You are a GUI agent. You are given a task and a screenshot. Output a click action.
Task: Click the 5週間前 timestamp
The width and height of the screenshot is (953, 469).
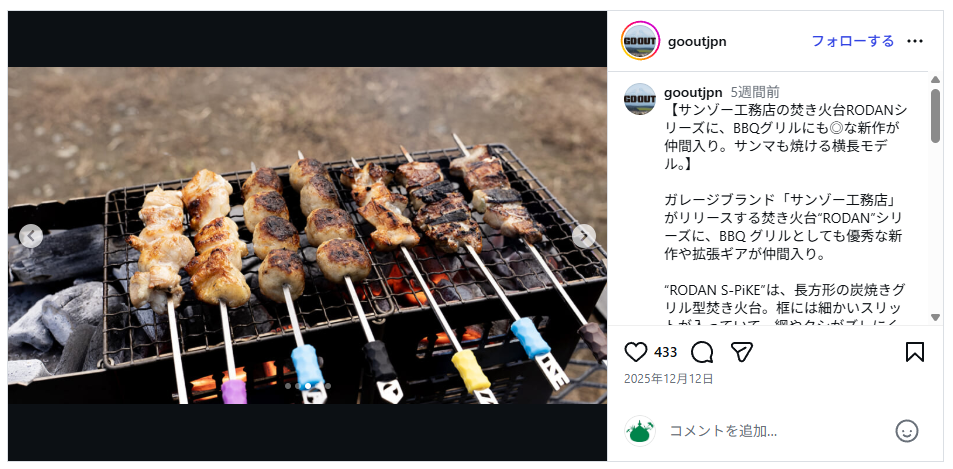(x=755, y=92)
